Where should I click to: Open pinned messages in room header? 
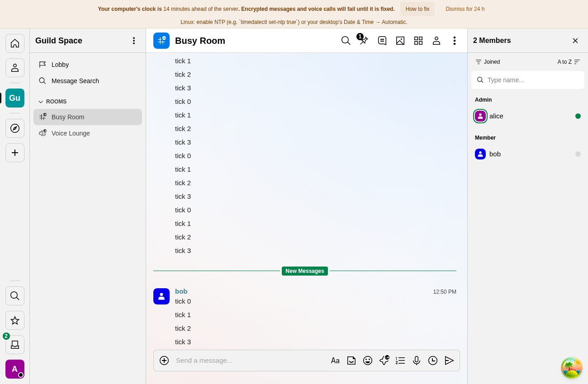[364, 41]
